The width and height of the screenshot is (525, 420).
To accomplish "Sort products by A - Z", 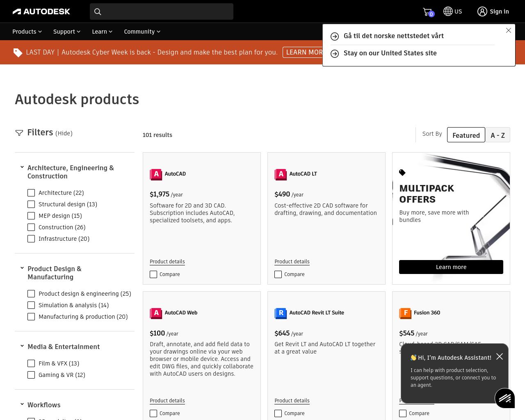I will coord(498,135).
